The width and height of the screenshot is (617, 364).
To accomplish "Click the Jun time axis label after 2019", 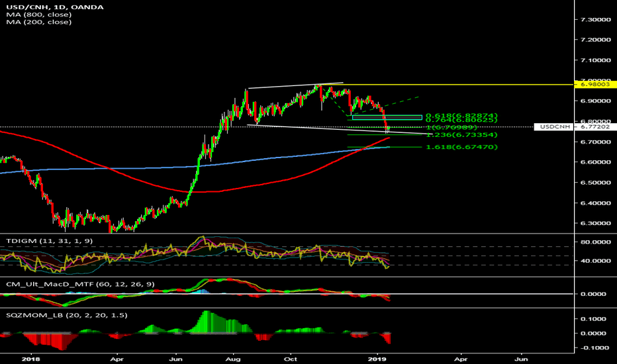I will pyautogui.click(x=522, y=359).
